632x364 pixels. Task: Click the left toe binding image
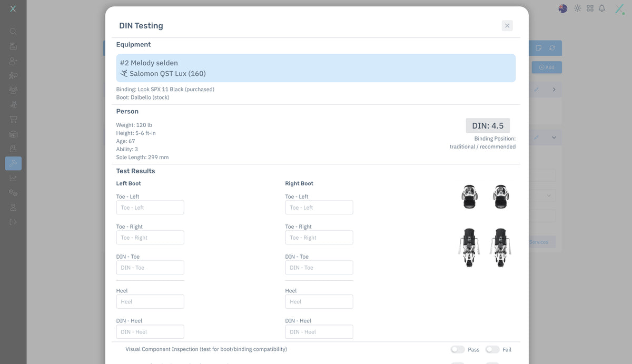[469, 196]
